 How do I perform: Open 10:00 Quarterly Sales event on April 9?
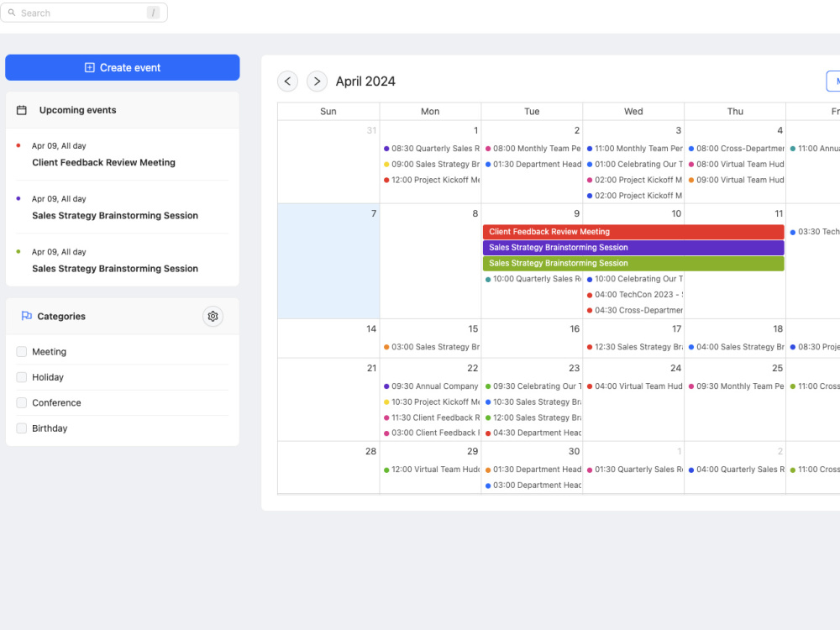533,279
